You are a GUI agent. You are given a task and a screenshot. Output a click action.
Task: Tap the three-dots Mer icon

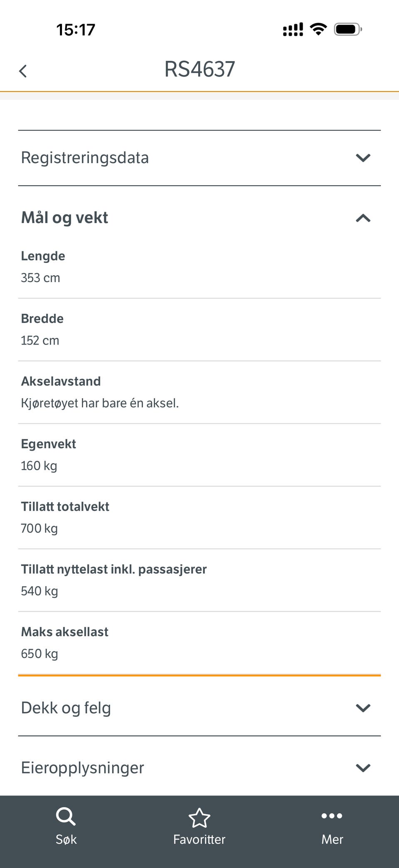tap(332, 816)
